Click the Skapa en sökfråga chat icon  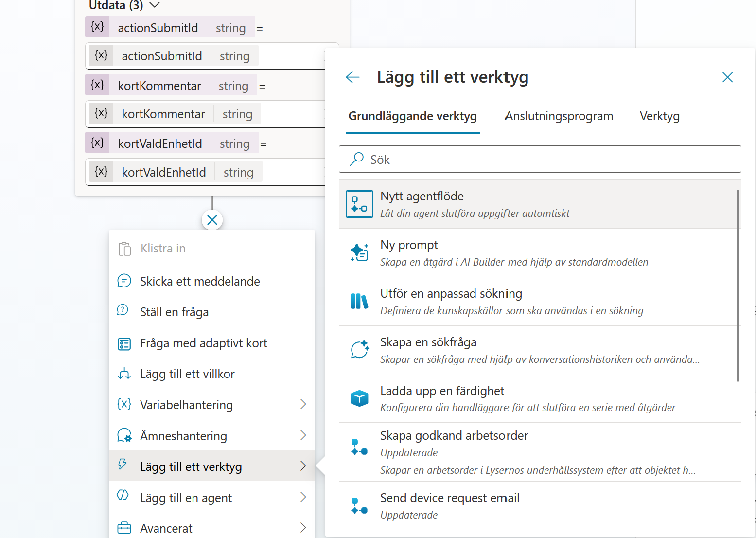click(359, 349)
